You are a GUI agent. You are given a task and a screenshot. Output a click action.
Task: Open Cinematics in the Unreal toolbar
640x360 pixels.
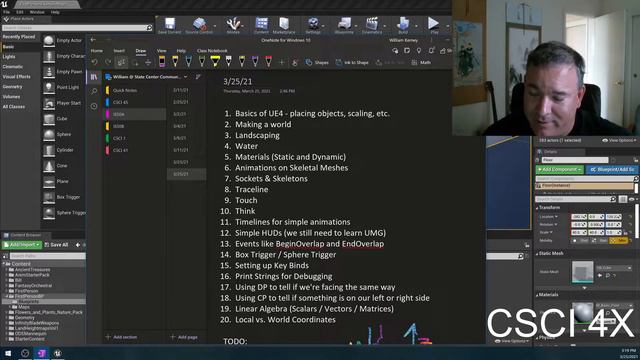372,25
